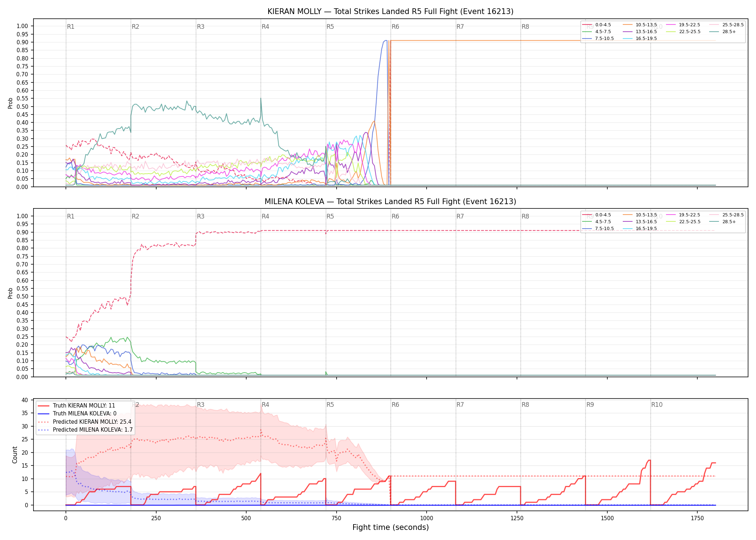Click '28.5+' in Kieran Molly chart legend
The height and width of the screenshot is (540, 756).
(729, 32)
